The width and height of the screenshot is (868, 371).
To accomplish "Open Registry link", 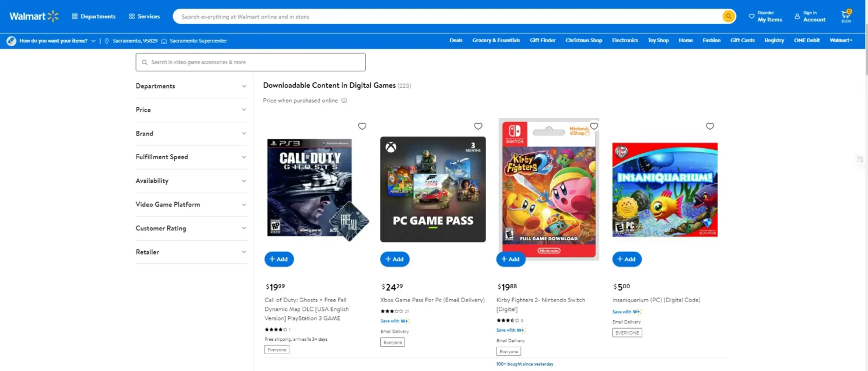I will click(774, 41).
